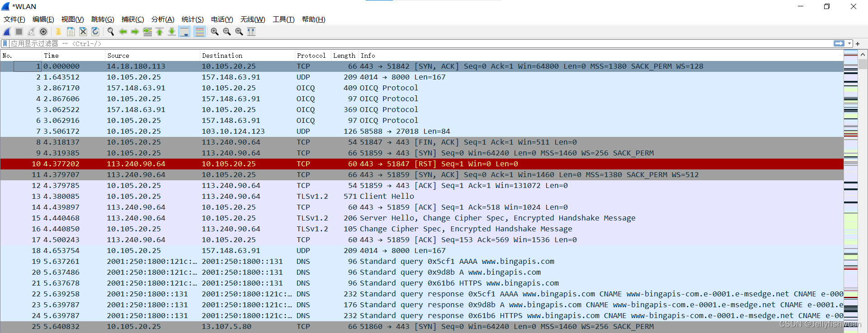Open the 跳转(G) menu
The height and width of the screenshot is (333, 868).
point(103,19)
